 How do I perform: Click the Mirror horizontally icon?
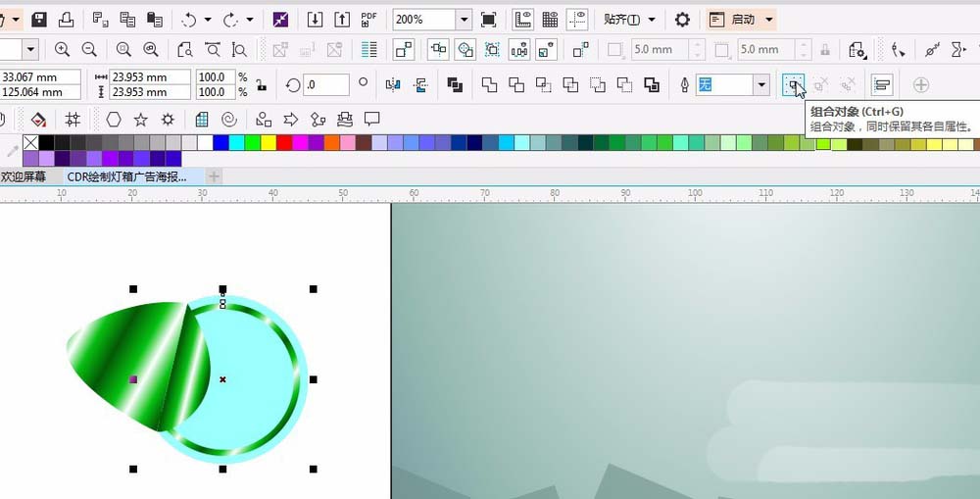click(393, 85)
